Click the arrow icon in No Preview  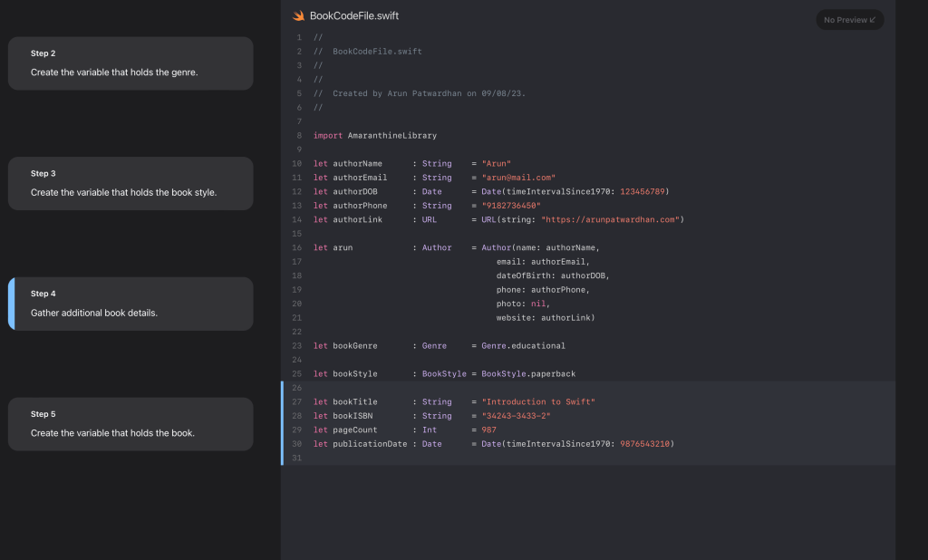872,20
